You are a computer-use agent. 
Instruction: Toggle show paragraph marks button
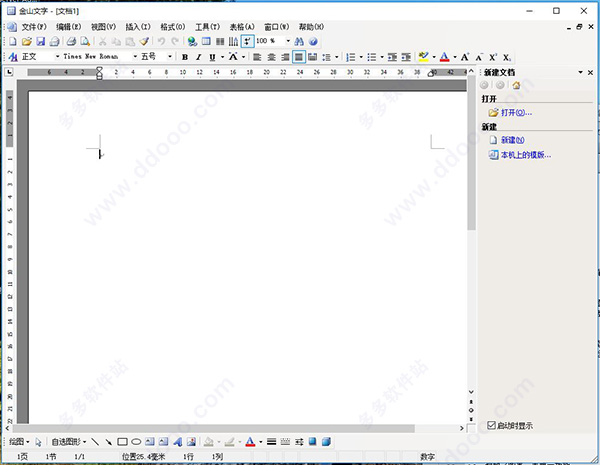[x=248, y=41]
